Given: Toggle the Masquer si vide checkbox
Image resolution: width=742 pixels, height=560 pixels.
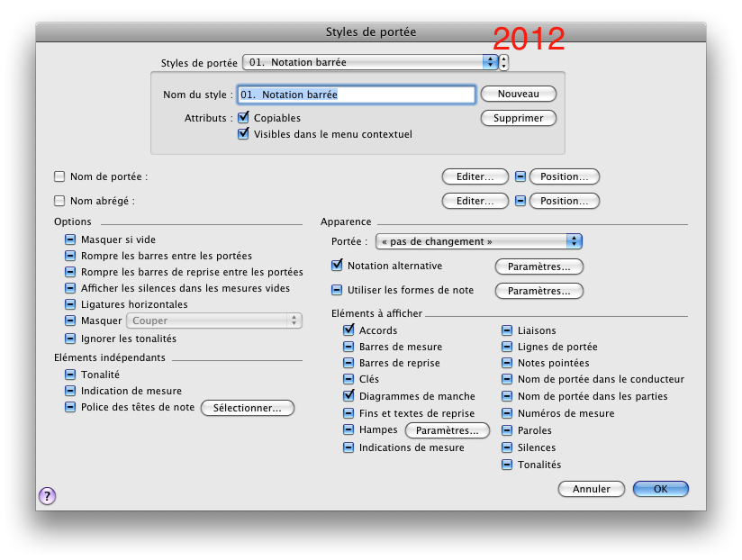Looking at the screenshot, I should pos(70,239).
